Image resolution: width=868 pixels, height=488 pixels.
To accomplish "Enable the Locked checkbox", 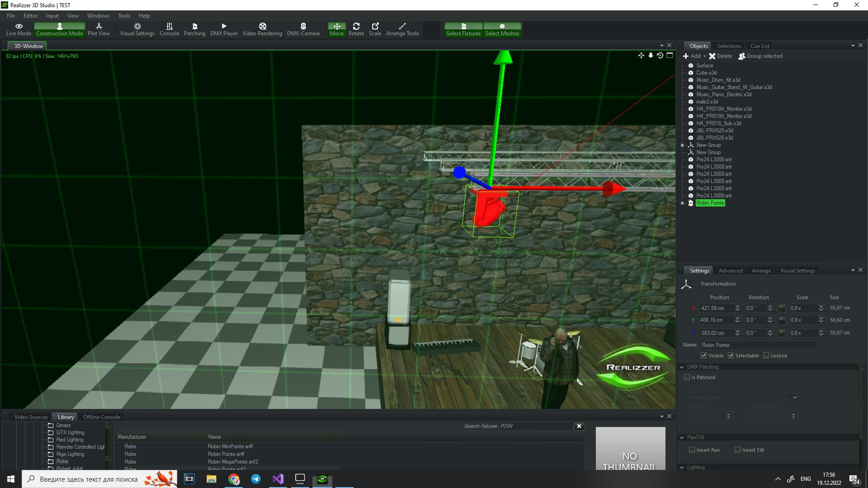I will coord(766,356).
